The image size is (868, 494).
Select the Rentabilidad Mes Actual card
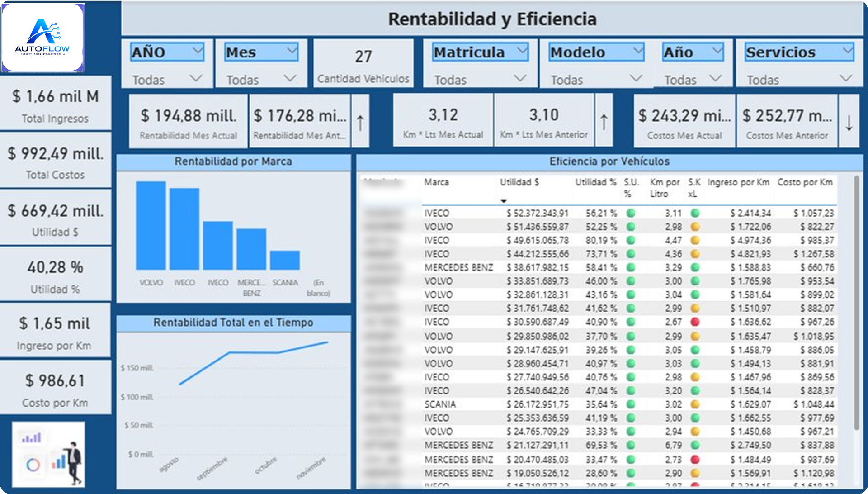pyautogui.click(x=188, y=121)
